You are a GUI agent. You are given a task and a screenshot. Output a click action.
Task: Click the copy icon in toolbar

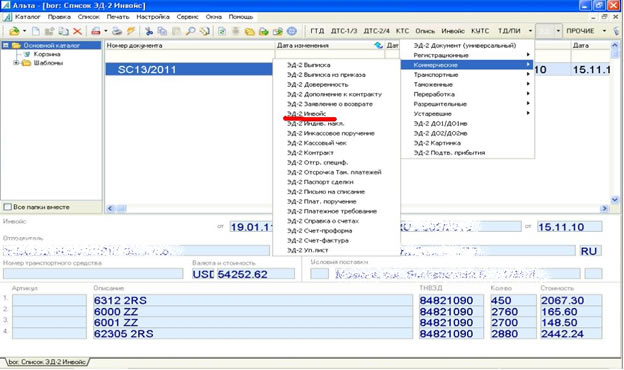162,31
